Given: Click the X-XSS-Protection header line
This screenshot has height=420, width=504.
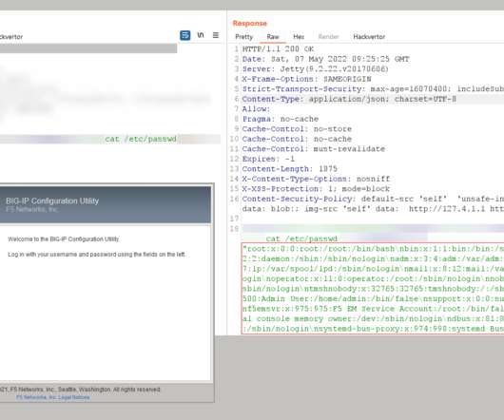Looking at the screenshot, I should click(316, 188).
